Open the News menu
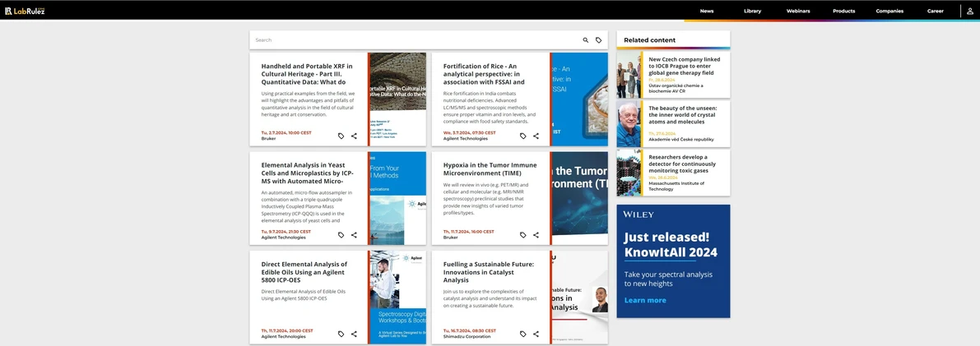 coord(706,12)
